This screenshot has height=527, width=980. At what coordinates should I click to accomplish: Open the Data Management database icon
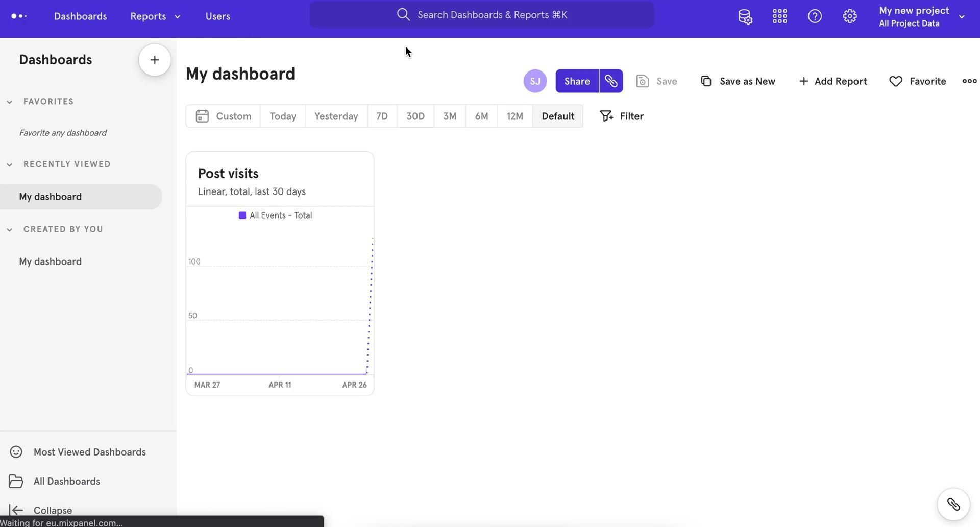745,16
